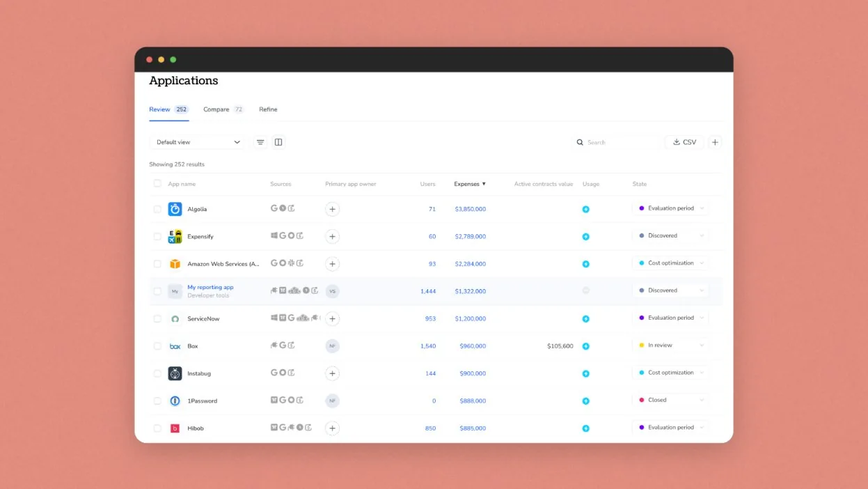
Task: Open Expensify state dropdown Discovered
Action: (671, 235)
